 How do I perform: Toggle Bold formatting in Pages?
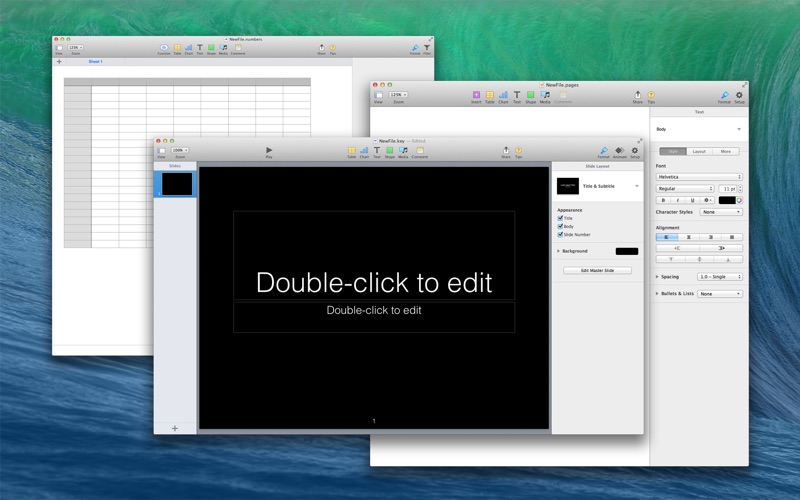coord(663,201)
